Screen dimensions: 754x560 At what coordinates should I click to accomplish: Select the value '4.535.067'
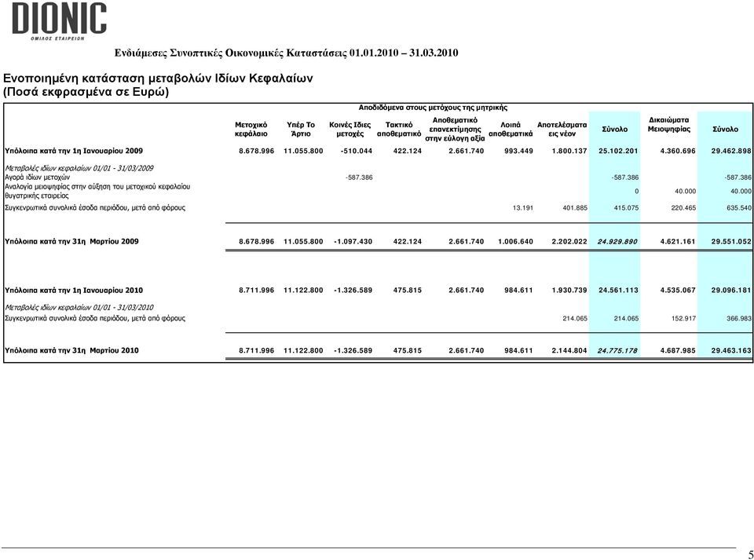tap(678, 291)
